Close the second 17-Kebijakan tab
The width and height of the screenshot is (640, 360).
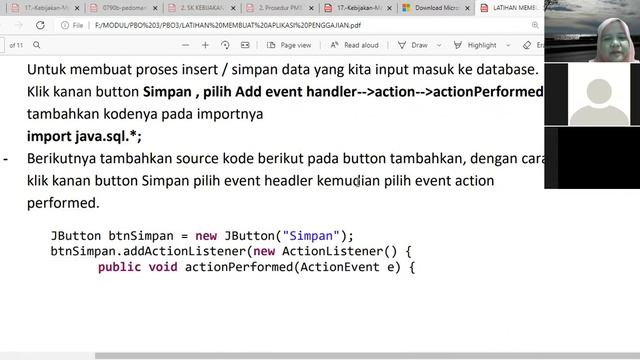[389, 8]
